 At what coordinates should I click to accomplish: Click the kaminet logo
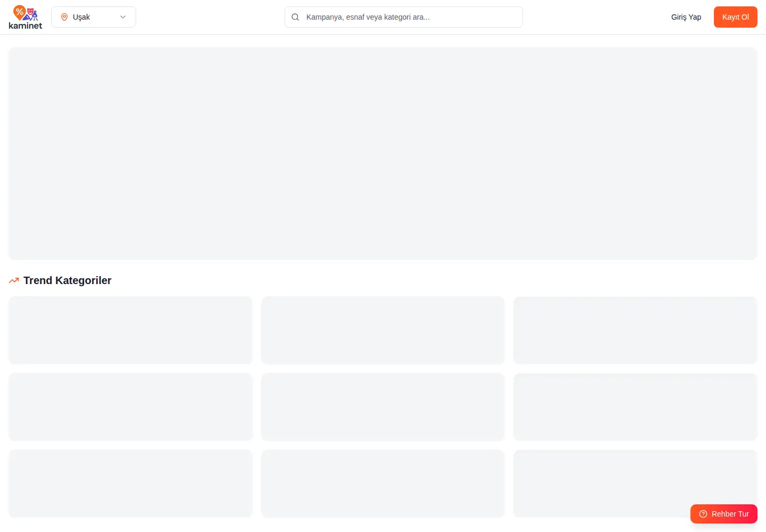tap(26, 17)
